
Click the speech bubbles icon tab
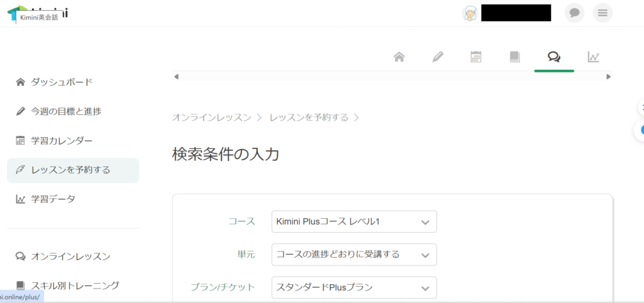coord(553,57)
